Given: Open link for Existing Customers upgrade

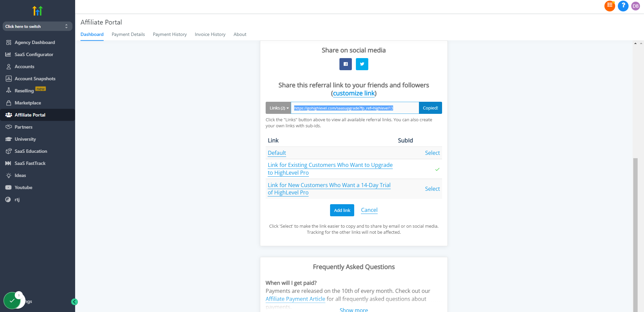Looking at the screenshot, I should click(330, 169).
